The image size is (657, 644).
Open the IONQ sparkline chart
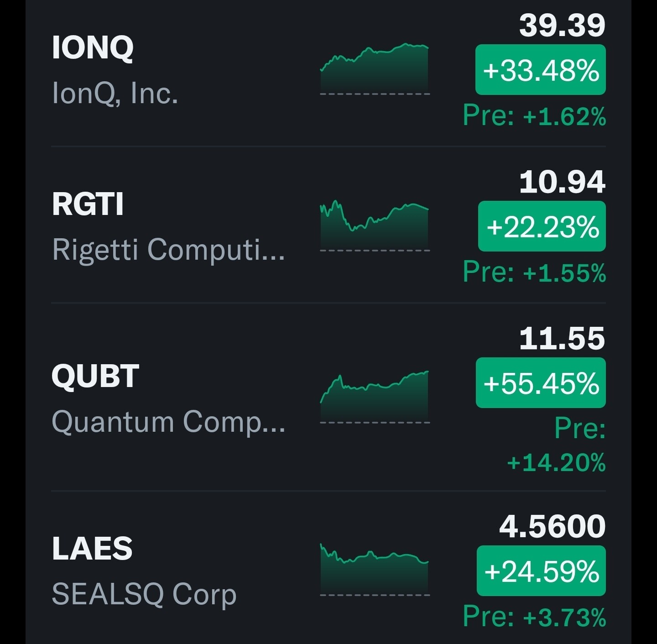click(x=375, y=69)
